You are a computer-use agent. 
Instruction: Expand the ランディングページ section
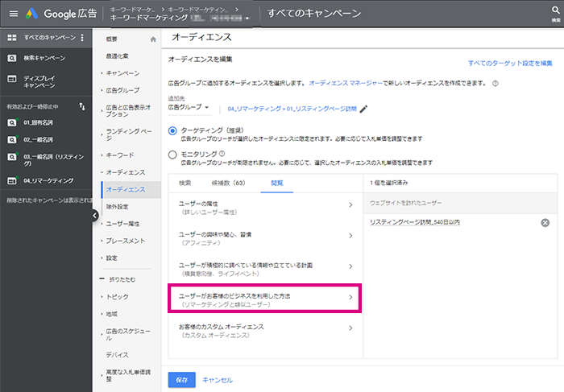click(129, 134)
